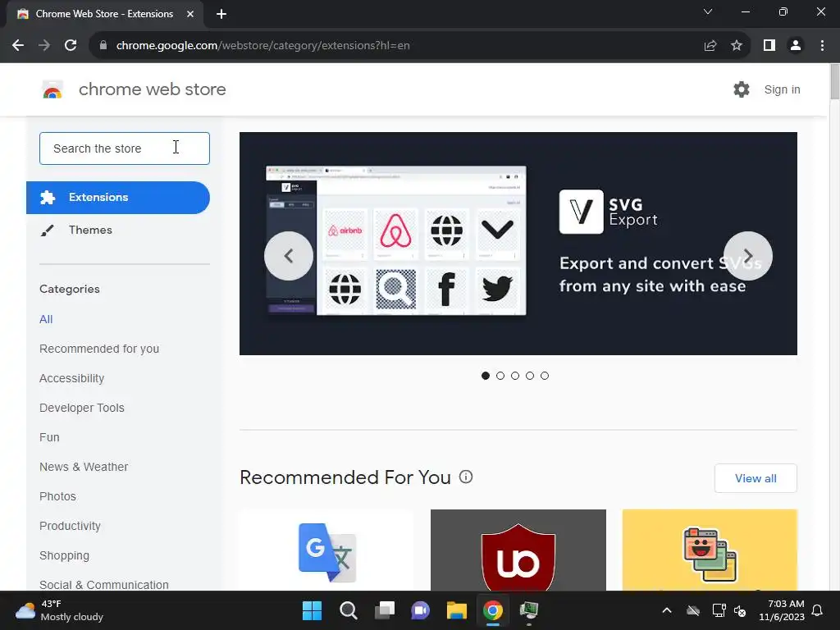This screenshot has height=630, width=840.
Task: Click the Chrome Web Store rainbow logo
Action: (52, 89)
